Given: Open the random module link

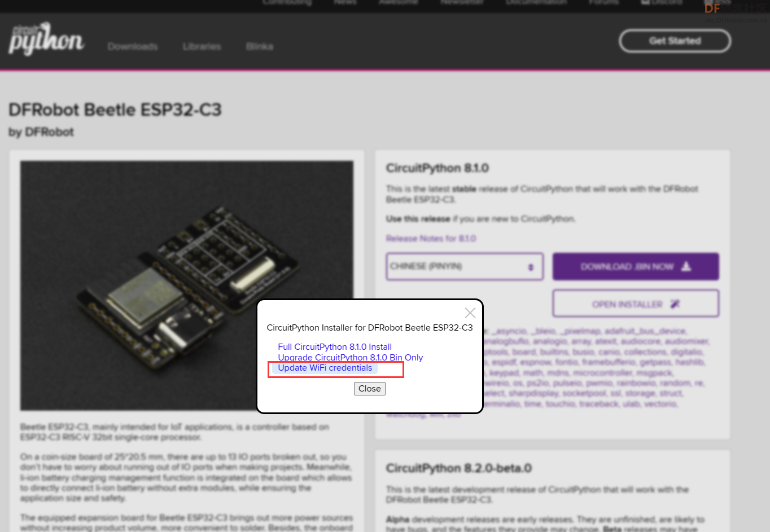Looking at the screenshot, I should click(675, 383).
